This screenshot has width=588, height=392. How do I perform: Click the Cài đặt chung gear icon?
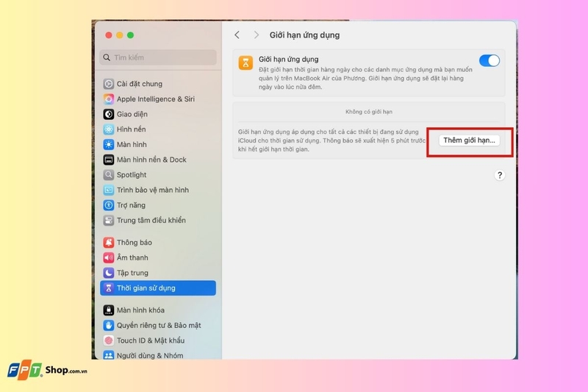108,84
